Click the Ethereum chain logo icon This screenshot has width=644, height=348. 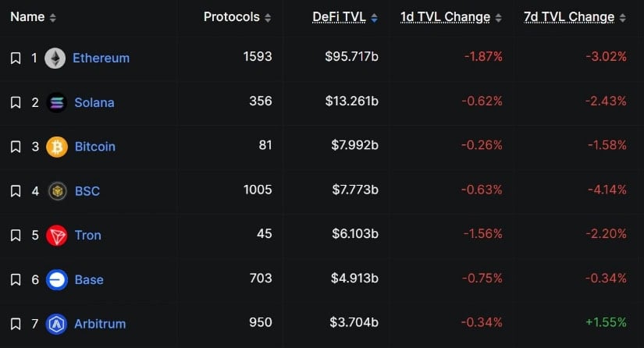[55, 59]
